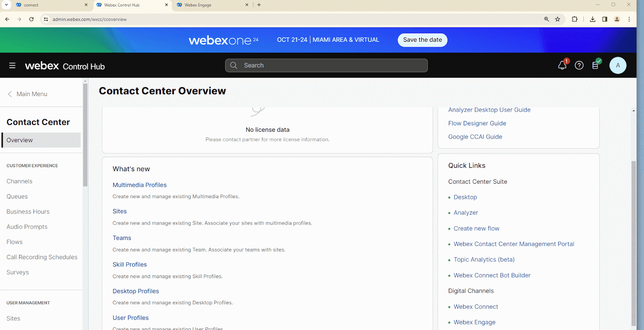Open the browser extensions menu

(x=575, y=19)
